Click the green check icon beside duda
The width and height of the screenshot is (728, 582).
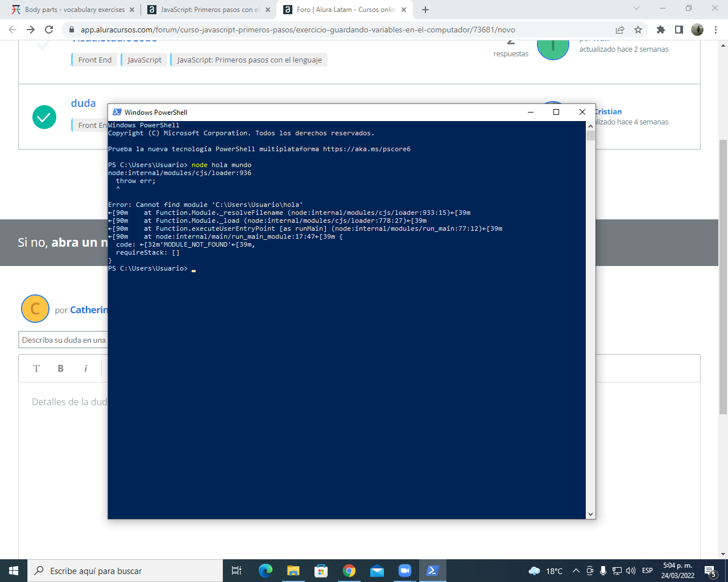click(x=44, y=117)
